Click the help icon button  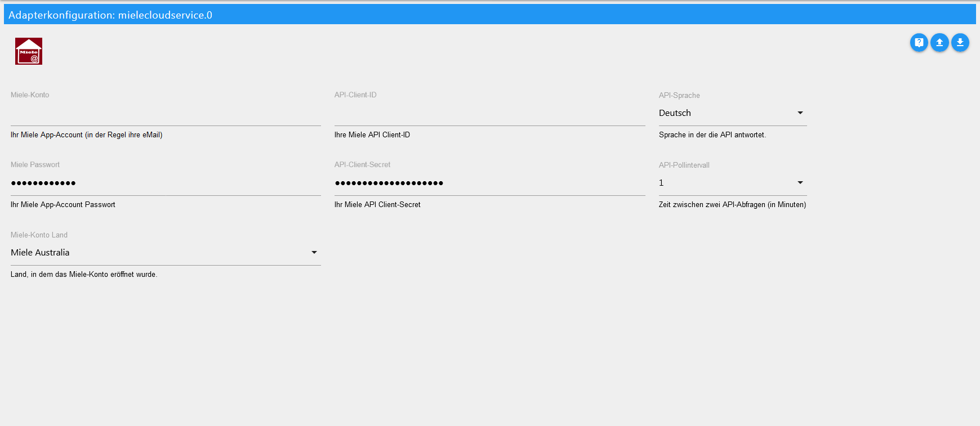[919, 42]
